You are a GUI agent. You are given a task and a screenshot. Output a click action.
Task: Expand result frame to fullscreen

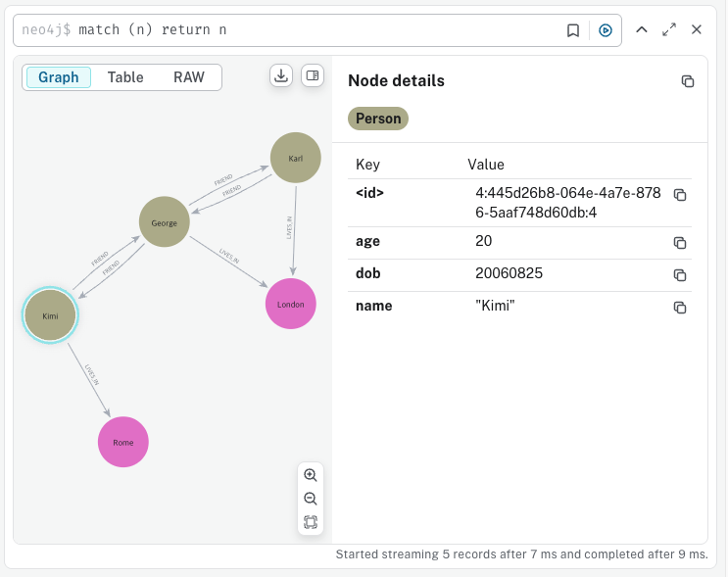[669, 29]
